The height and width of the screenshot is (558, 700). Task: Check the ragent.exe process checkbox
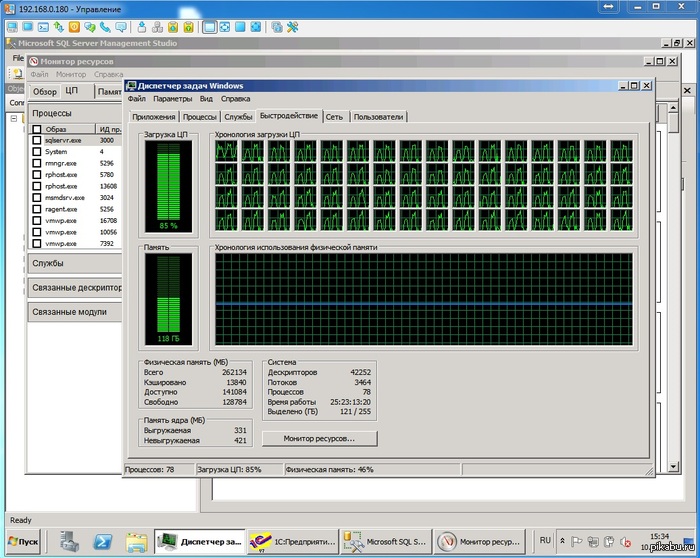(37, 209)
